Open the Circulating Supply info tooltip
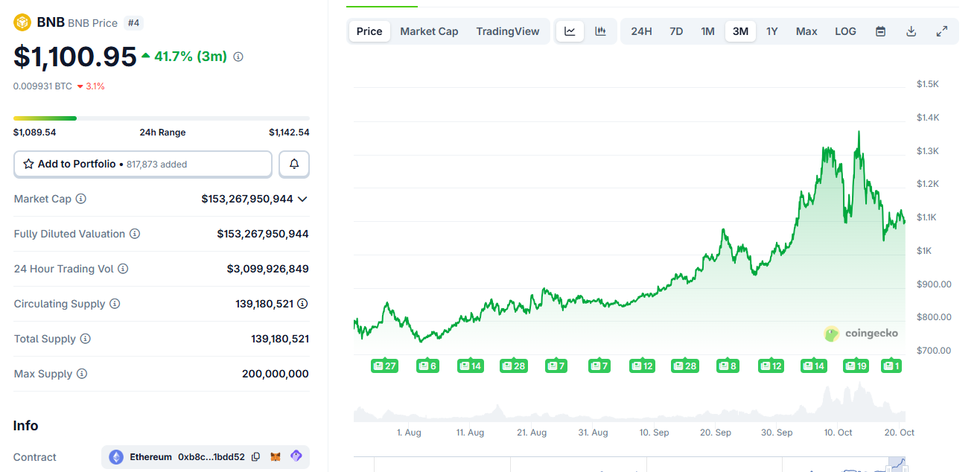This screenshot has height=472, width=980. coord(115,303)
